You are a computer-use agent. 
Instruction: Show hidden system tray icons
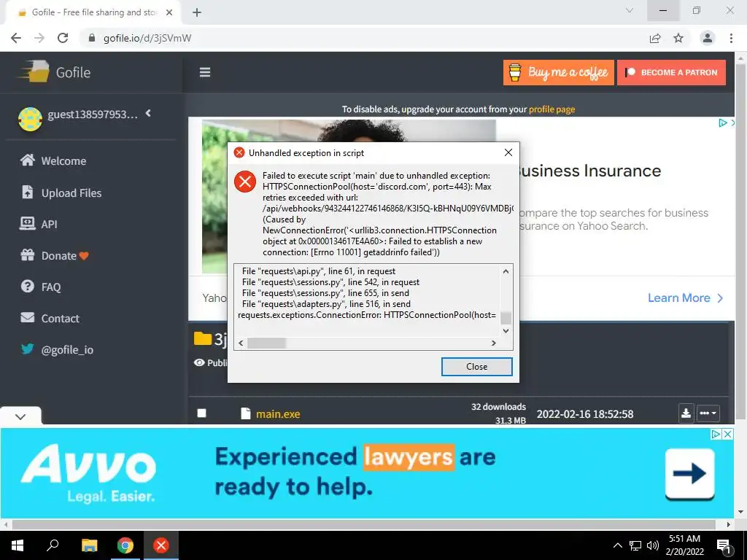[617, 545]
